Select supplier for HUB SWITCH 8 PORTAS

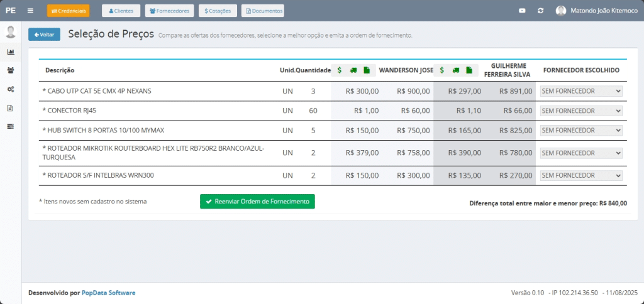[x=581, y=131]
